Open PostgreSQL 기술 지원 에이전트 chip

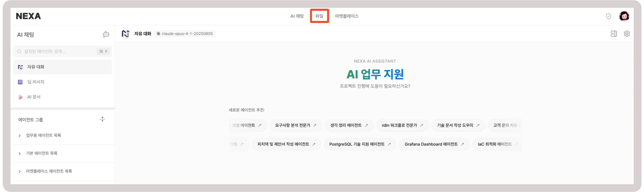[x=360, y=144]
